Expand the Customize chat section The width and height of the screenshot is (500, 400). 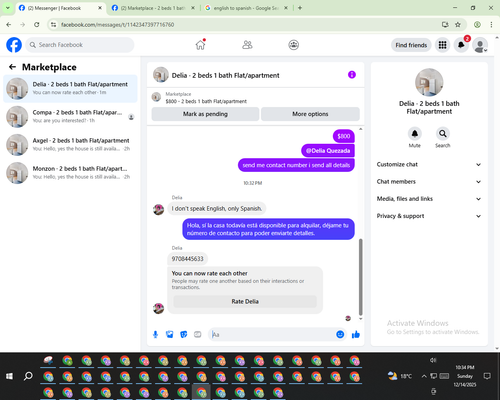(429, 164)
